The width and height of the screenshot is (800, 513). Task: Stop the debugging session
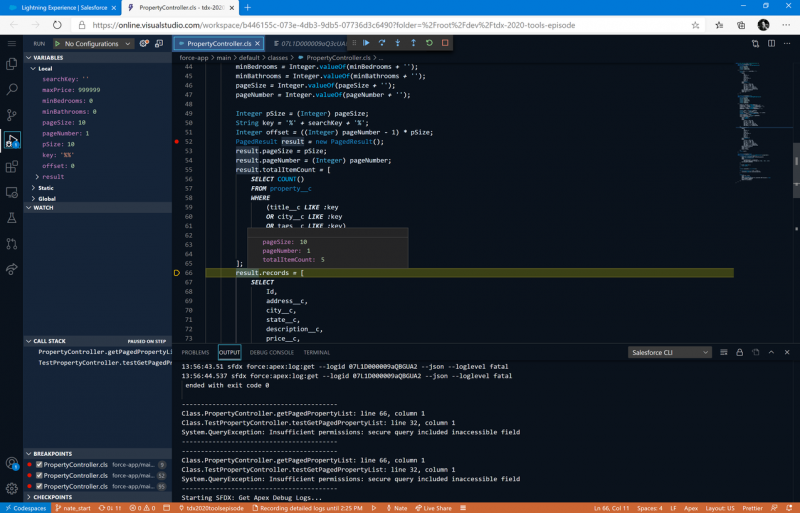tap(445, 43)
